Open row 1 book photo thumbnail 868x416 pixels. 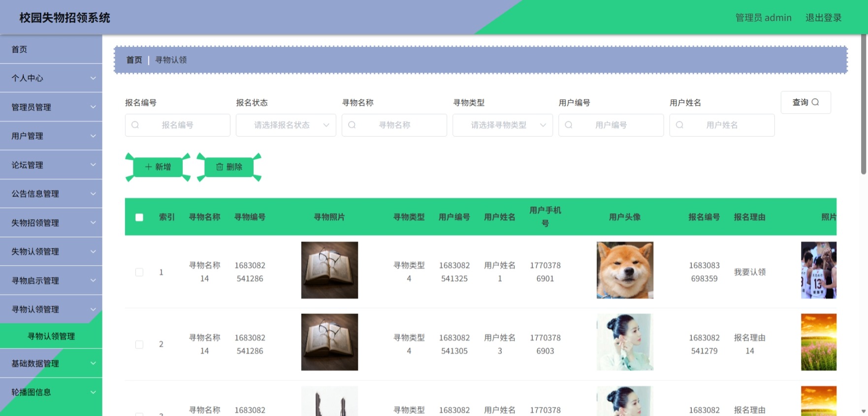point(329,270)
